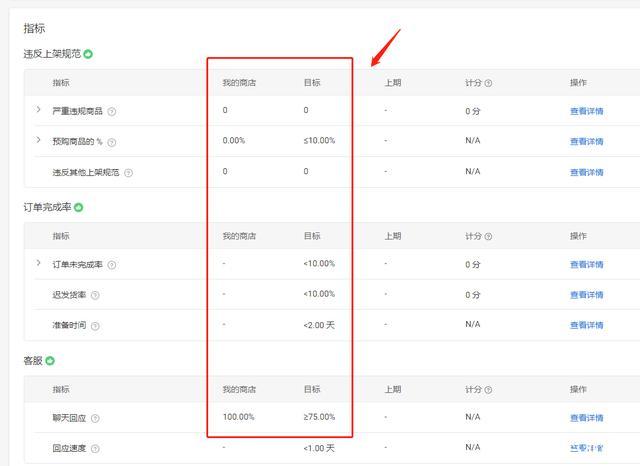Click help icon beside 严重违规商品
640x466 pixels.
[111, 111]
